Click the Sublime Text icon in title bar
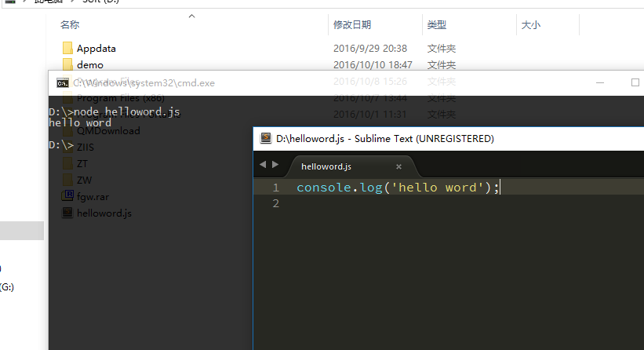Viewport: 644px width, 350px height. [x=266, y=139]
